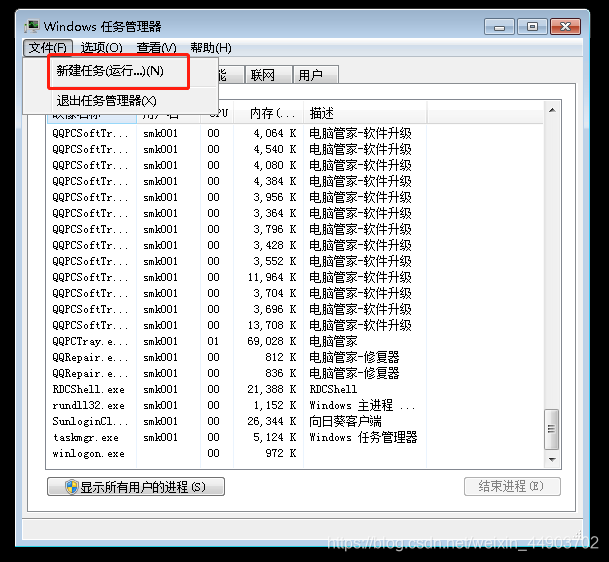Open the 选项(O) menu
Image resolution: width=609 pixels, height=562 pixels.
point(102,48)
